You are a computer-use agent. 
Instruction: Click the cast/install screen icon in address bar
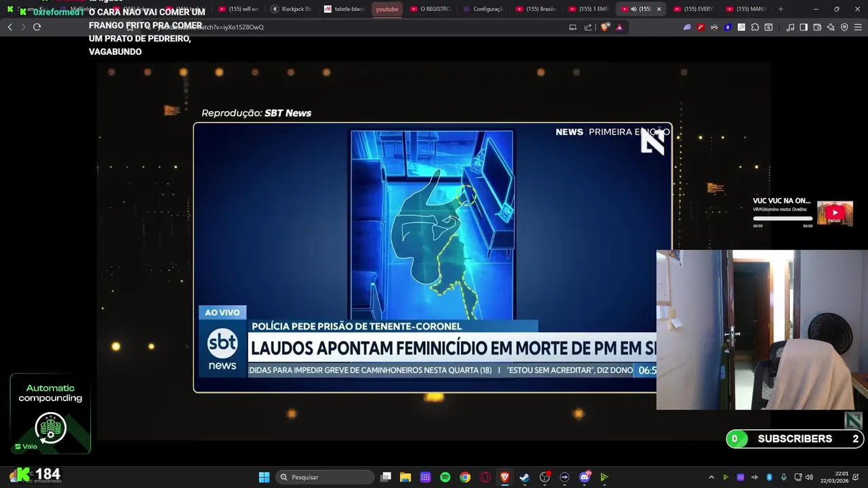(x=572, y=27)
